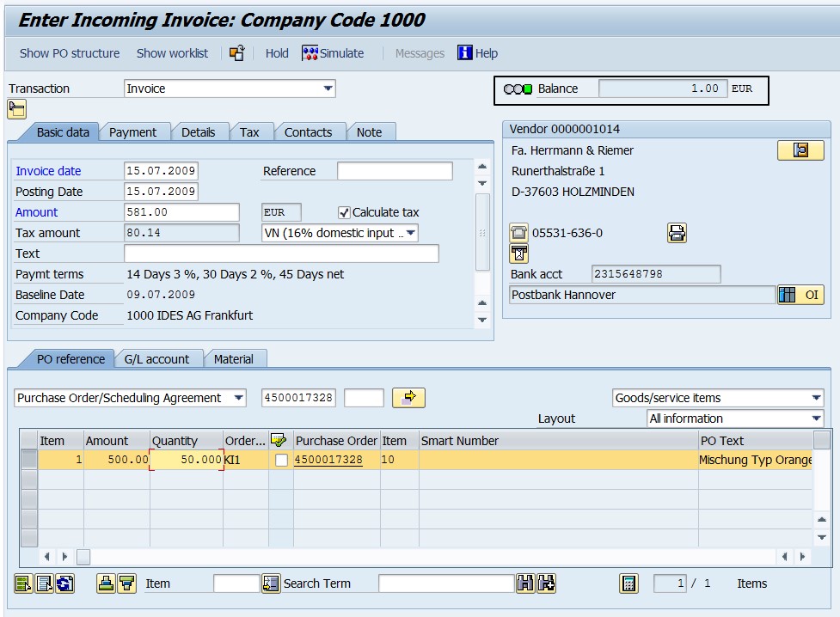840x617 pixels.
Task: Switch to the Payment tab
Action: click(x=133, y=132)
